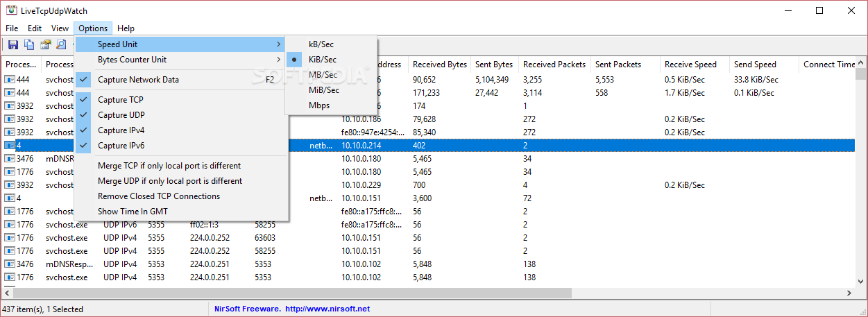The image size is (868, 317).
Task: Sort by Sent Bytes column header
Action: (x=495, y=65)
